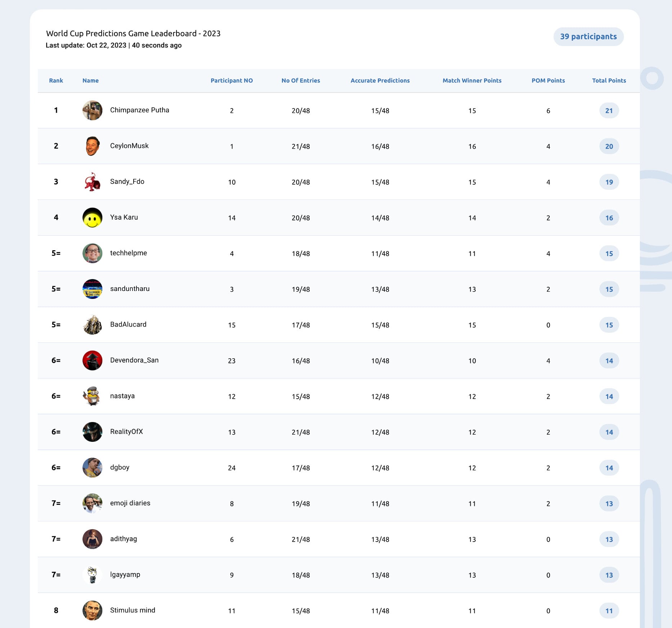Open RealityOfX's dark avatar
The height and width of the screenshot is (628, 672).
click(x=92, y=432)
